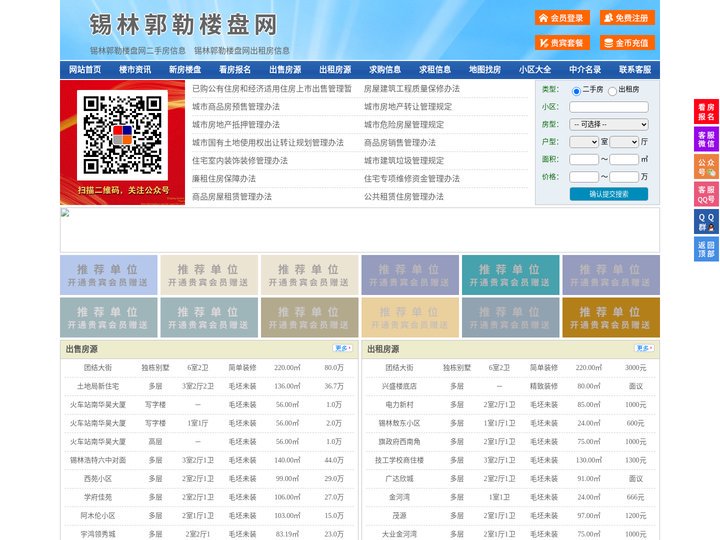Open the 联系客服 nav item
This screenshot has height=540, width=720.
coord(635,70)
